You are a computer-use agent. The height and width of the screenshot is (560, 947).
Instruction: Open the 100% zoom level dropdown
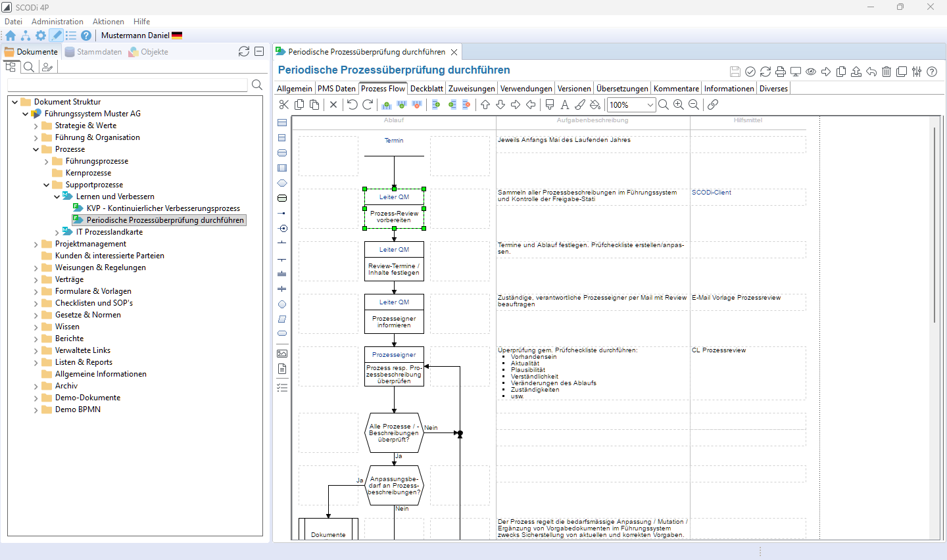click(650, 105)
